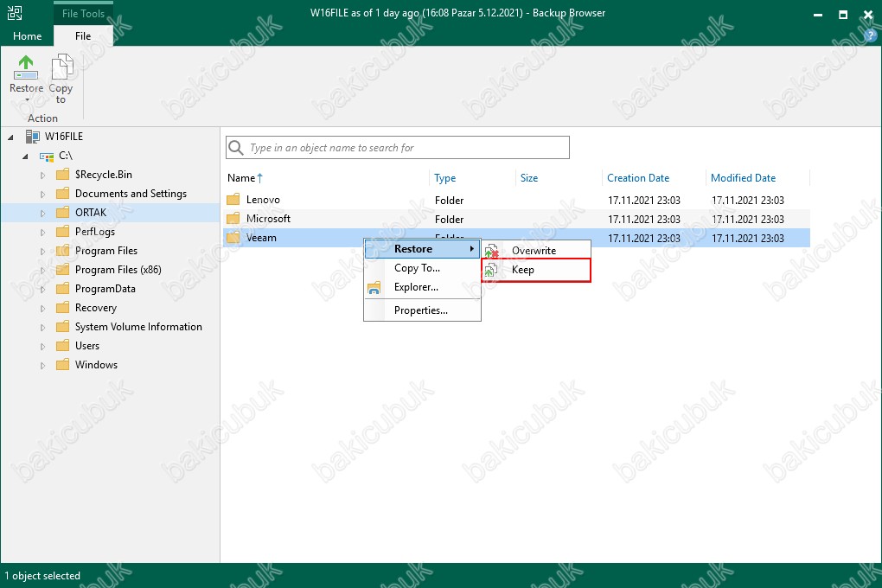Choose Explorer... from context menu
Viewport: 882px width, 588px height.
tap(422, 288)
